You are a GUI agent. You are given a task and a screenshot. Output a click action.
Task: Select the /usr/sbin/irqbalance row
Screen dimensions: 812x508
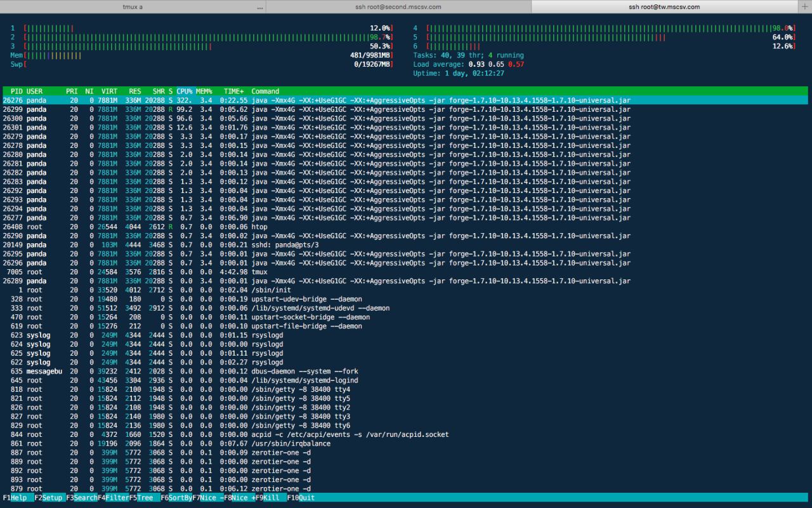(405, 443)
